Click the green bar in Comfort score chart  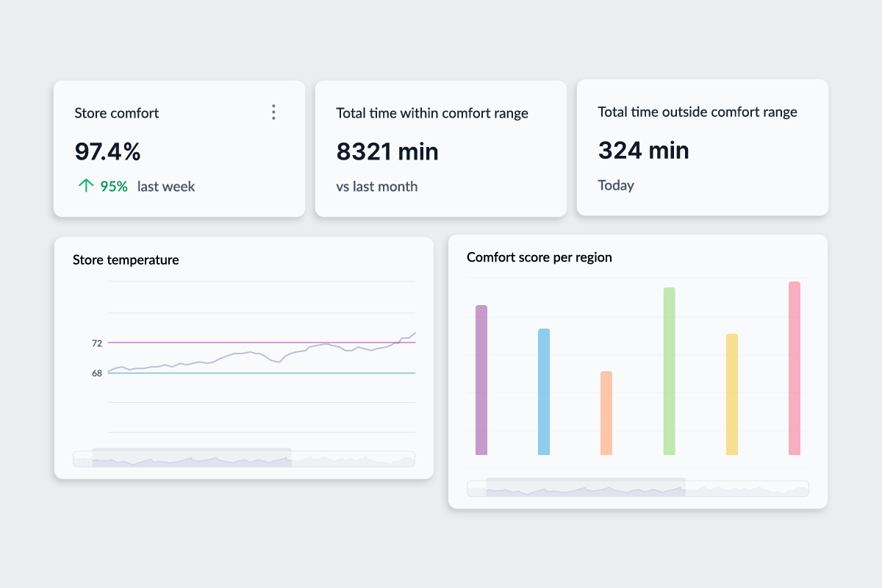669,371
